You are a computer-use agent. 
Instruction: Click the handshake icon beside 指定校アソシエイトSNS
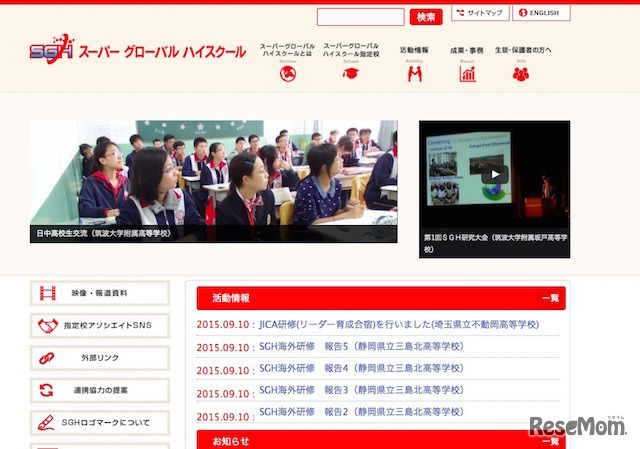click(48, 325)
